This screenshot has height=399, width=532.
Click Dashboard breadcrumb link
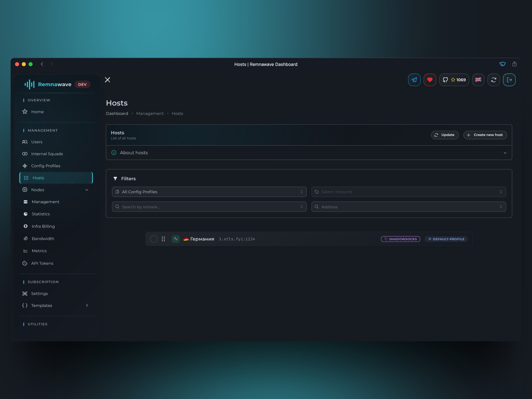pyautogui.click(x=117, y=114)
